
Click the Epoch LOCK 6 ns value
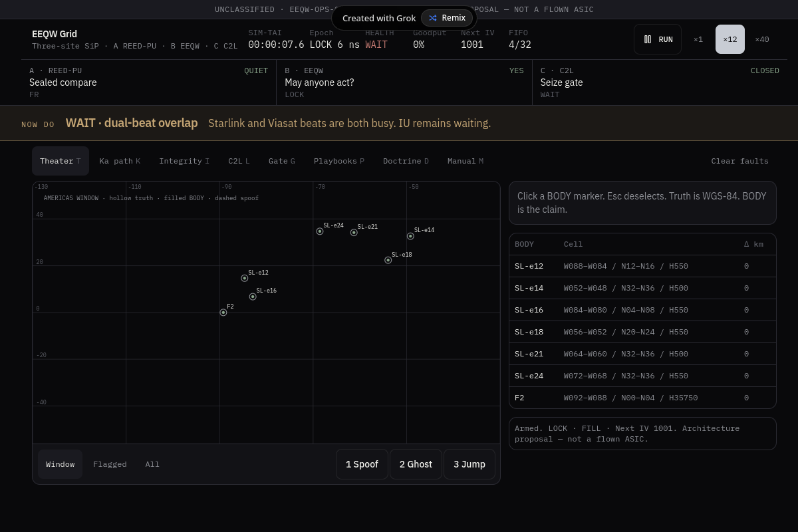334,45
